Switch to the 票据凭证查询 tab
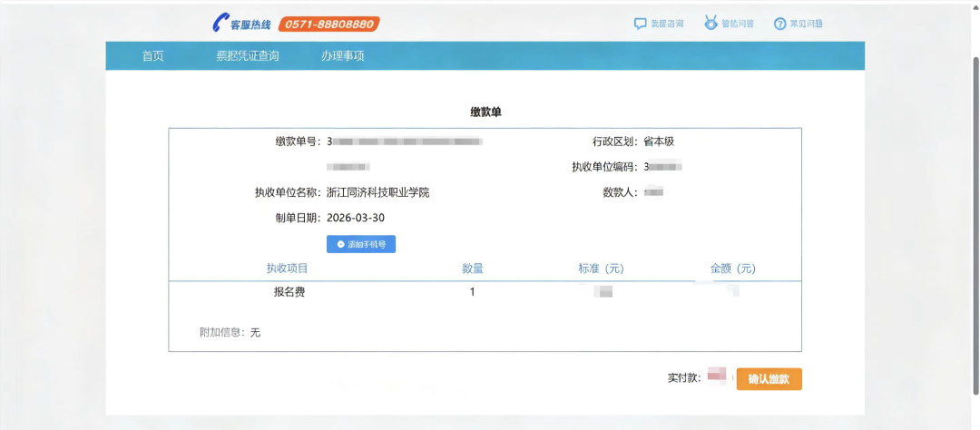 point(247,56)
